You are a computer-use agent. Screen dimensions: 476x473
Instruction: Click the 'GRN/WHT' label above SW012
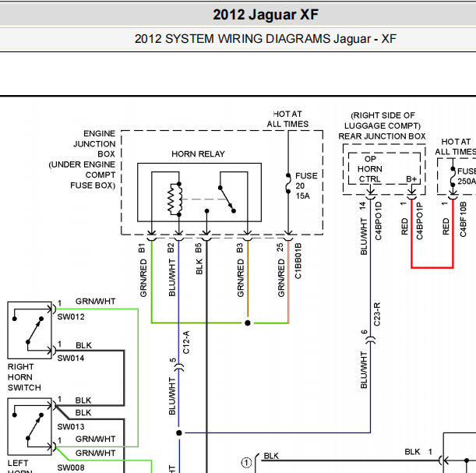tap(95, 302)
